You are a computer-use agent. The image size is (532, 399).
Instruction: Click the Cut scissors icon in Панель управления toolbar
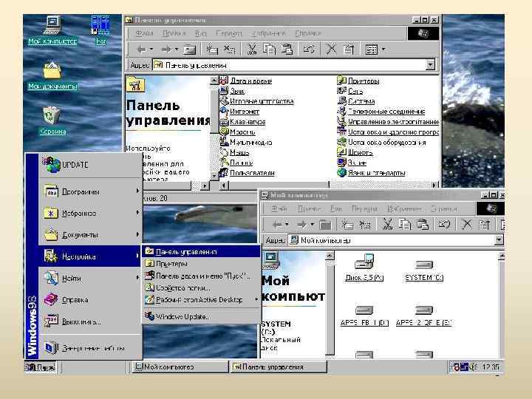point(252,50)
